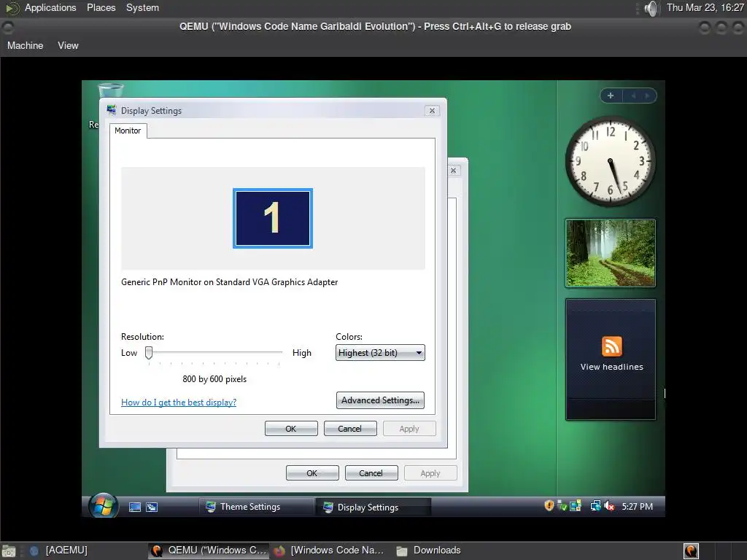Image resolution: width=747 pixels, height=560 pixels.
Task: Switch to Firefox Windows Code Na... taskbar item
Action: pos(330,551)
